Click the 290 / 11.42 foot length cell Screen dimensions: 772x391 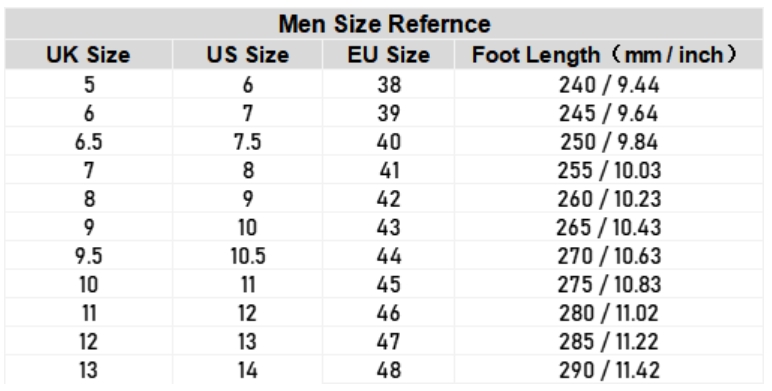609,370
